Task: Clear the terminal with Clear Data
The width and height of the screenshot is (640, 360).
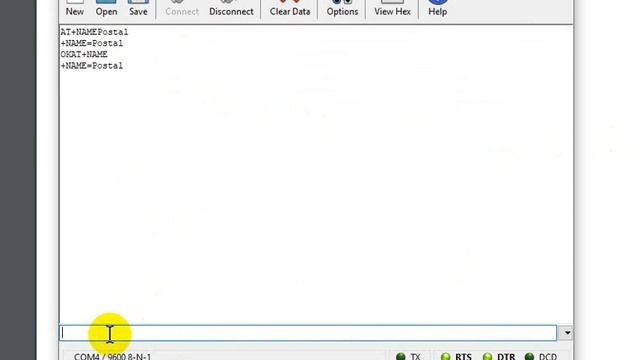Action: pos(290,9)
